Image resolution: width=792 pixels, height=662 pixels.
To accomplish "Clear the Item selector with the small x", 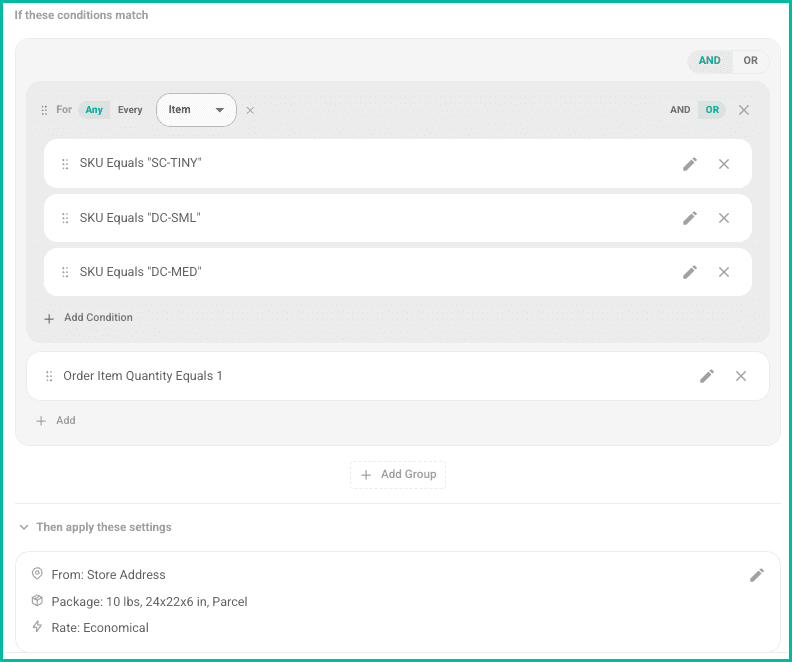I will click(x=250, y=110).
